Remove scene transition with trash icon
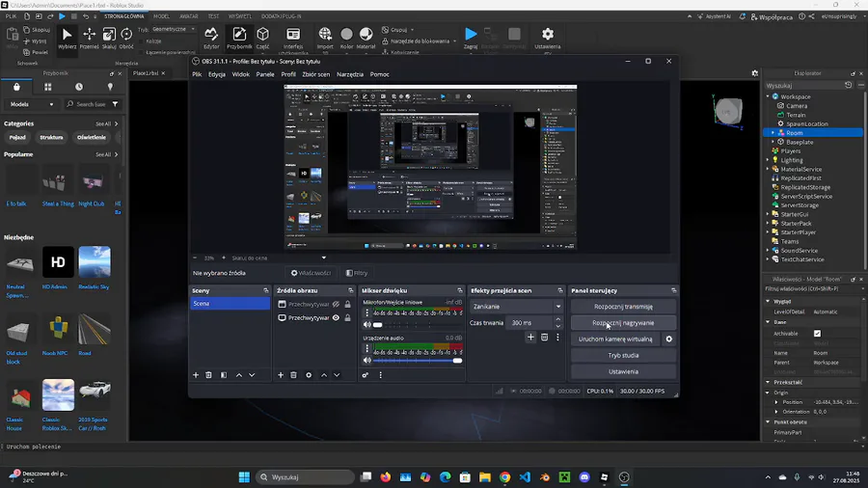 (x=544, y=337)
